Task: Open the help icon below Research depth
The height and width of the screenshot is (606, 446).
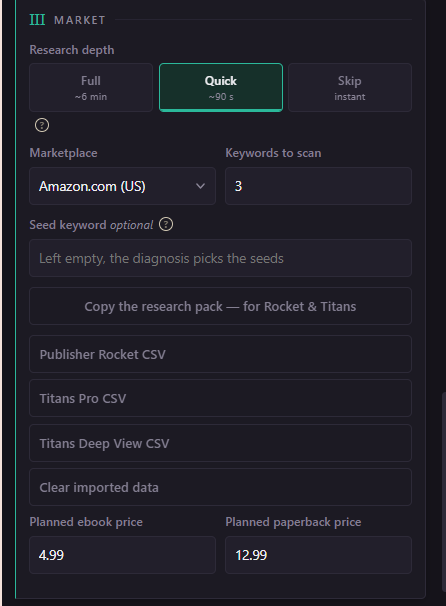Action: tap(42, 125)
